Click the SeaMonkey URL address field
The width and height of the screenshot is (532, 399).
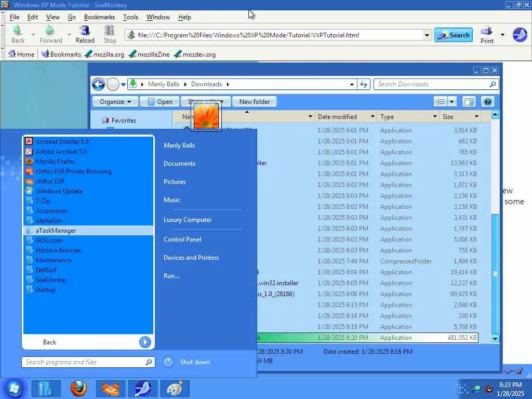point(279,35)
